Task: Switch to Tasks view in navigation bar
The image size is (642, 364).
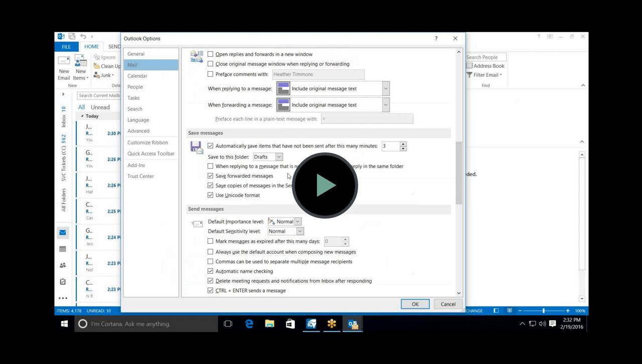Action: (63, 282)
